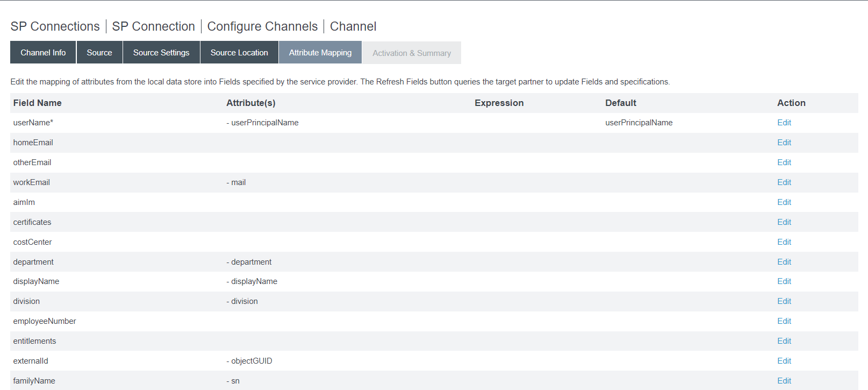Edit the displayName field mapping
868x390 pixels.
784,281
